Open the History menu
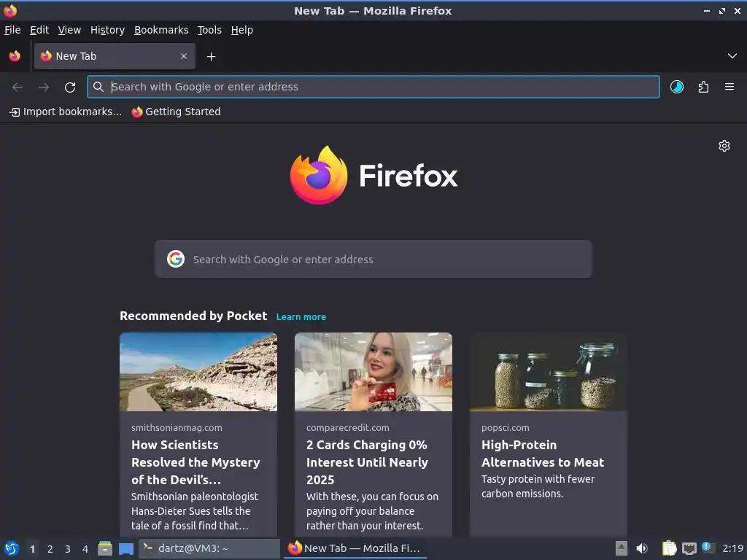This screenshot has width=747, height=560. point(108,30)
